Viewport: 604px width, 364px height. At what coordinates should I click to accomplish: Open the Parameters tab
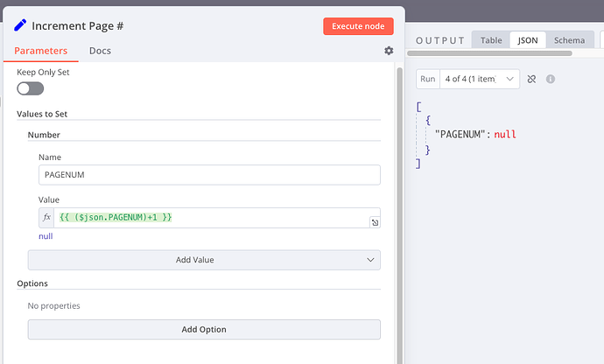coord(41,51)
